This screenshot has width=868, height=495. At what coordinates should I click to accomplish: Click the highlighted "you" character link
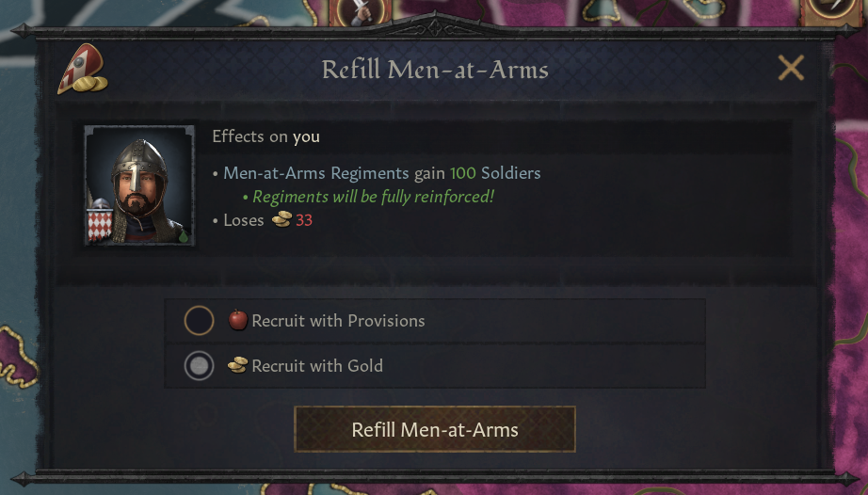coord(306,136)
